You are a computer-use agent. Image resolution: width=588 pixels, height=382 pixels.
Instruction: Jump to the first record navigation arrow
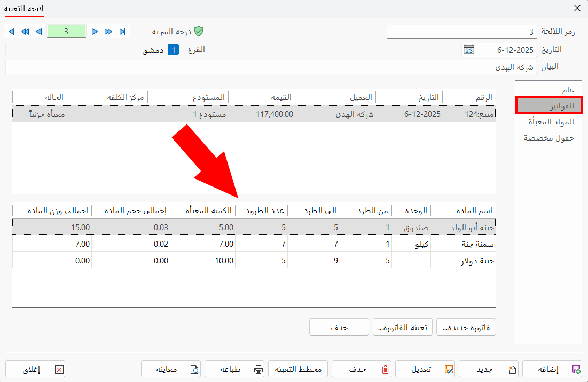pos(11,32)
